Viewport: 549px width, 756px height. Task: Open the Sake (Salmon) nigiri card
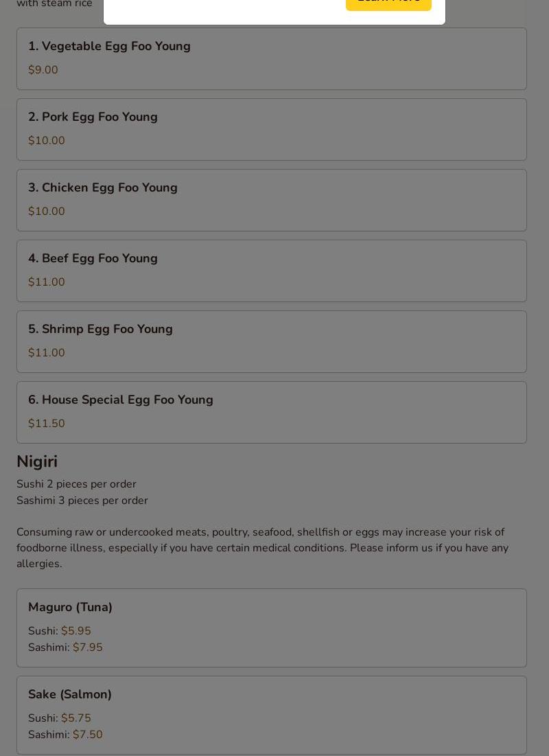tap(271, 714)
